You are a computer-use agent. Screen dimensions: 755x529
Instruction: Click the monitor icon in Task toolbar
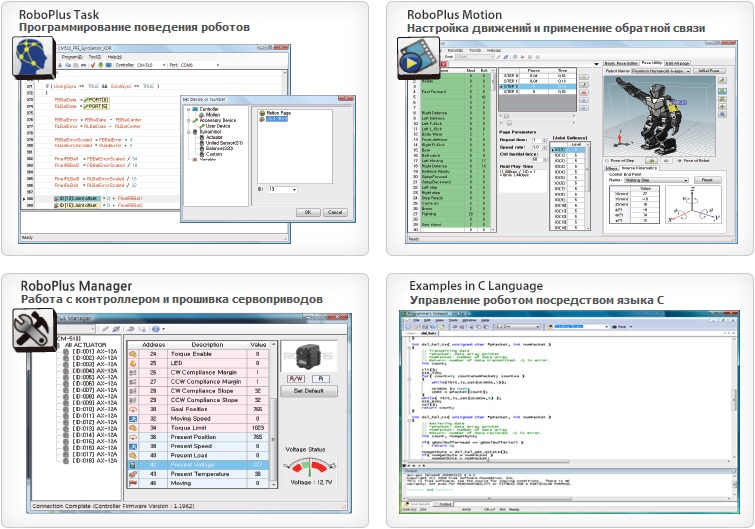coord(108,65)
